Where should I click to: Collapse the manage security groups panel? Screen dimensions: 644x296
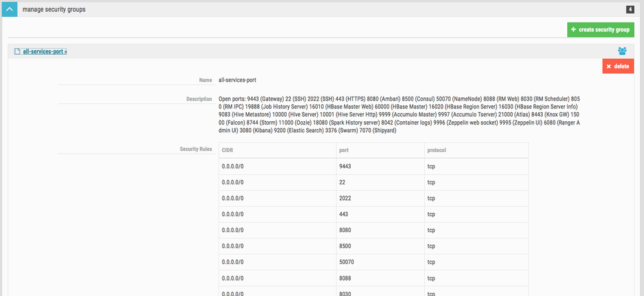pos(10,9)
